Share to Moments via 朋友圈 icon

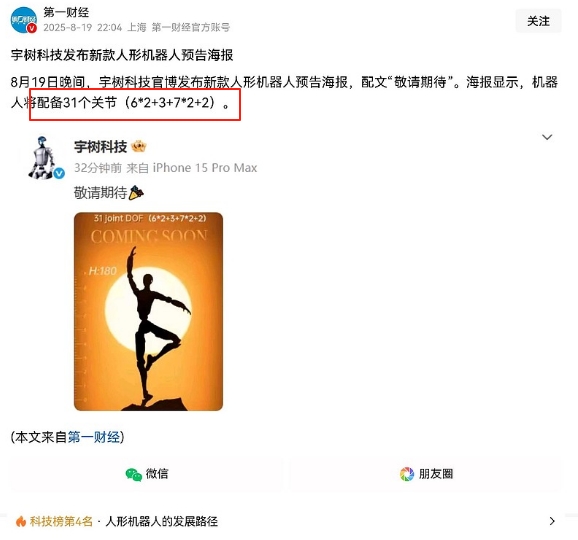coord(407,474)
